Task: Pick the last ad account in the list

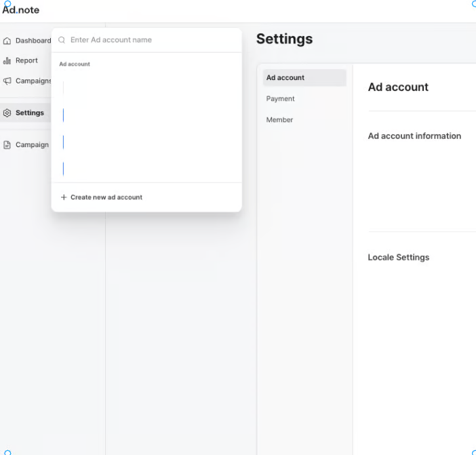Action: (146, 169)
